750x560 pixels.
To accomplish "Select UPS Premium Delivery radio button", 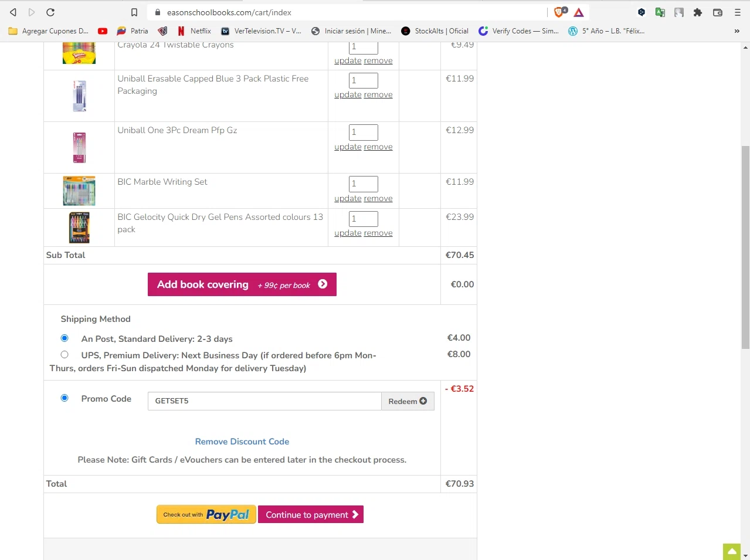I will [65, 354].
